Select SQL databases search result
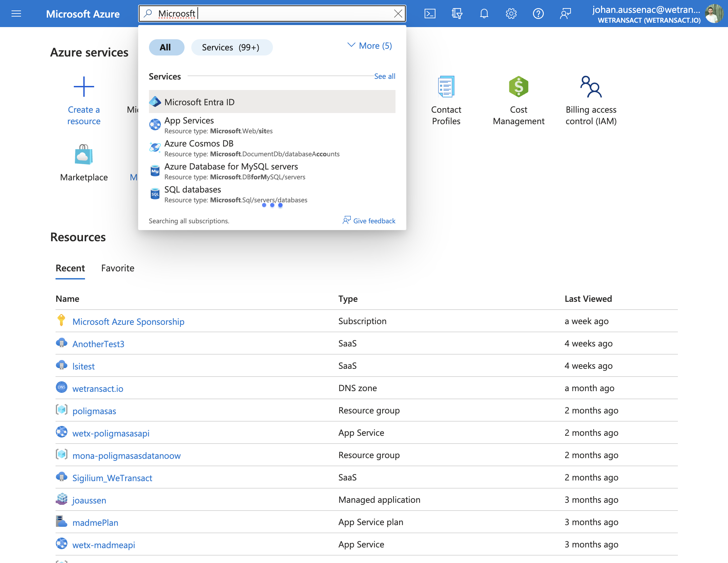The height and width of the screenshot is (563, 728). [272, 194]
